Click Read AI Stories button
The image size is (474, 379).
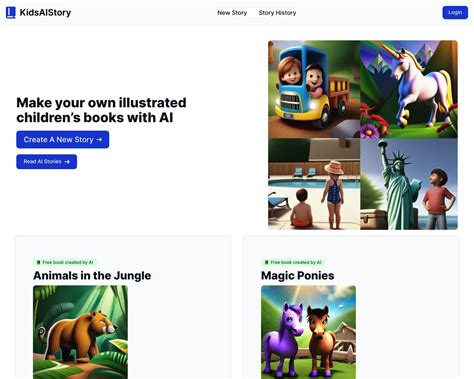pos(47,162)
